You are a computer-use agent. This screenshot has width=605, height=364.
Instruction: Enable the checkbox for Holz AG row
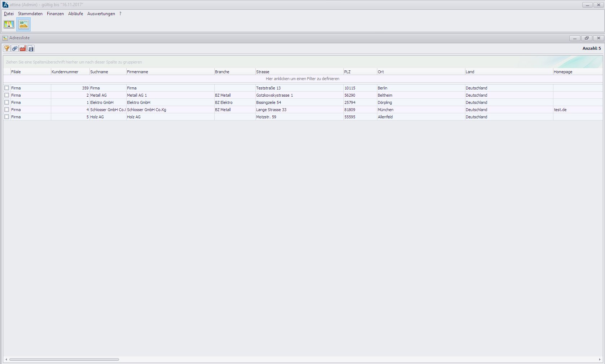point(7,117)
